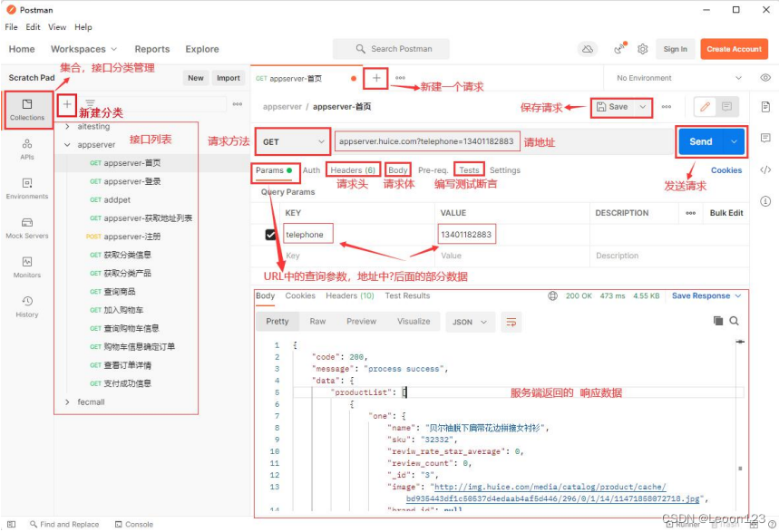Open the No Environment selector
This screenshot has height=532, width=779.
click(x=678, y=78)
